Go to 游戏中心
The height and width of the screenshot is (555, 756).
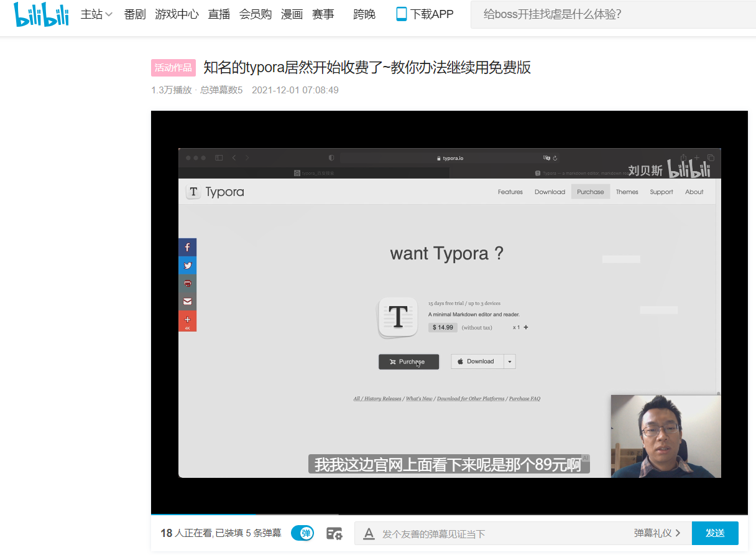pos(177,14)
